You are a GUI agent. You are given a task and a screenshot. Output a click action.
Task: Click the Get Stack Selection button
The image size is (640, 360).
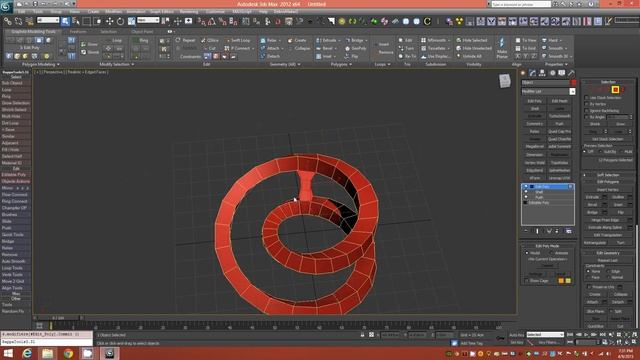coord(608,139)
